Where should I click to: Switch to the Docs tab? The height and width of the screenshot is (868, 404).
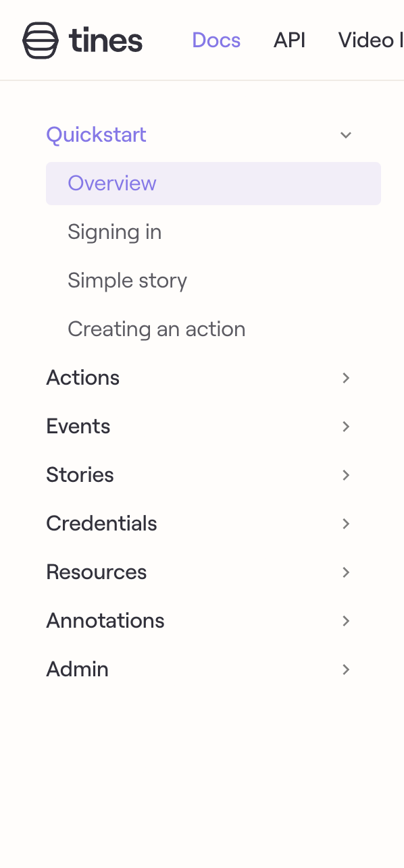pos(216,40)
